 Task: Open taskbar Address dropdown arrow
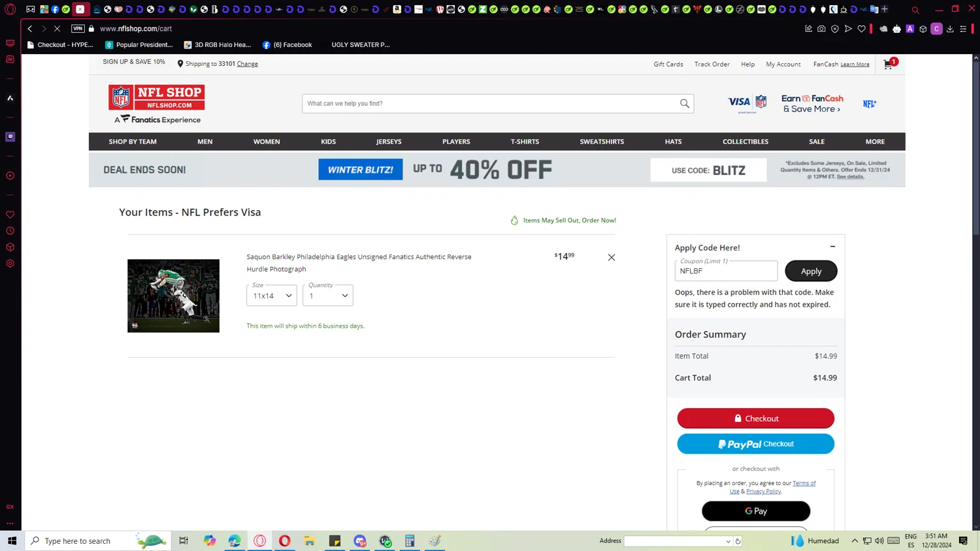pos(728,541)
